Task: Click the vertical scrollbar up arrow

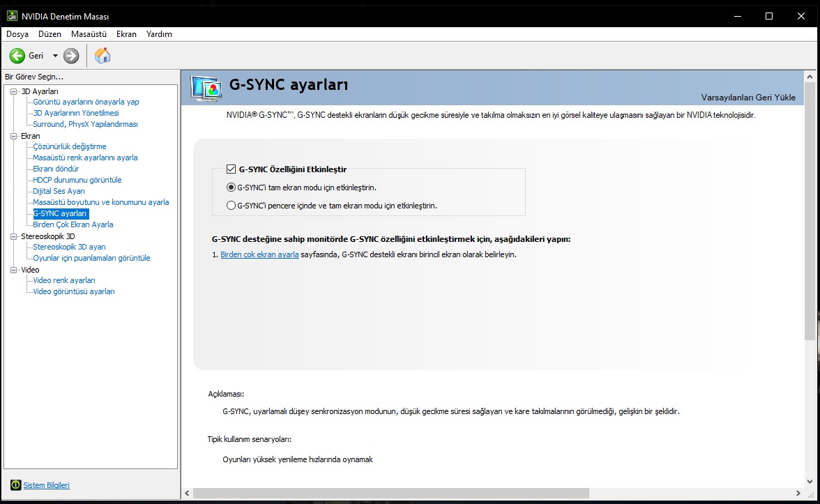Action: [x=810, y=77]
